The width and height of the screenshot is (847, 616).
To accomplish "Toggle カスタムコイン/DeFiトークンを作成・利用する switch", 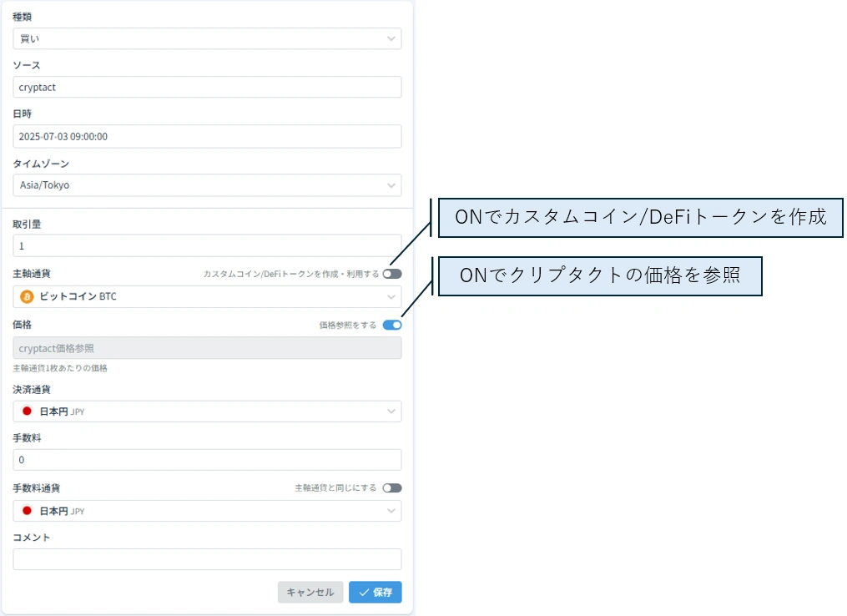I will [x=392, y=274].
